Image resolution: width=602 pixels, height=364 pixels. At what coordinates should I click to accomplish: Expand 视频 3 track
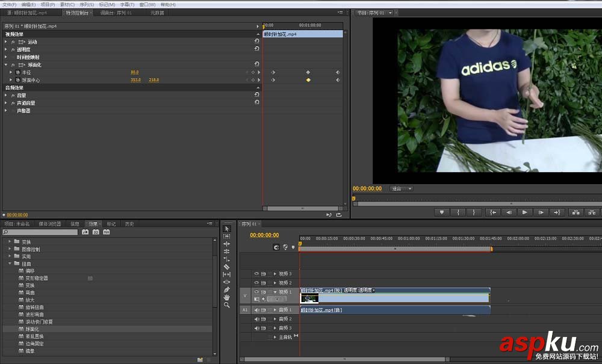click(275, 274)
